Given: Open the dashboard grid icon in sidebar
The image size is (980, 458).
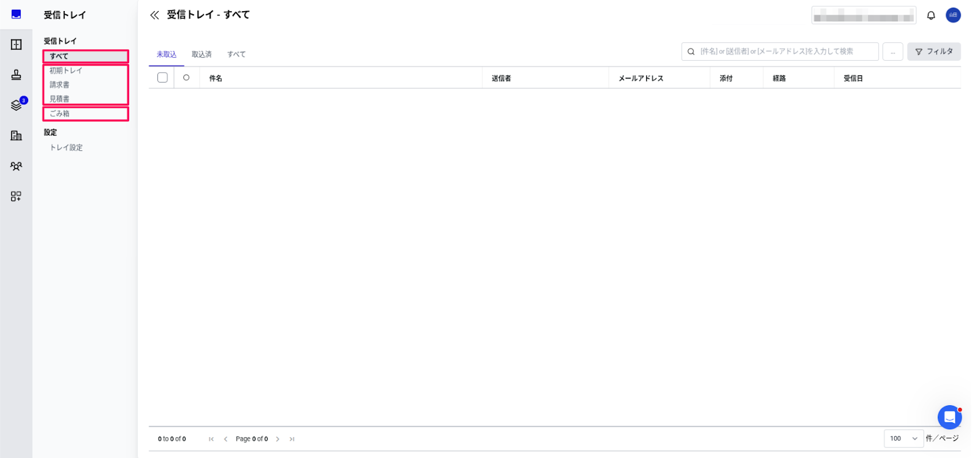Looking at the screenshot, I should click(x=16, y=45).
